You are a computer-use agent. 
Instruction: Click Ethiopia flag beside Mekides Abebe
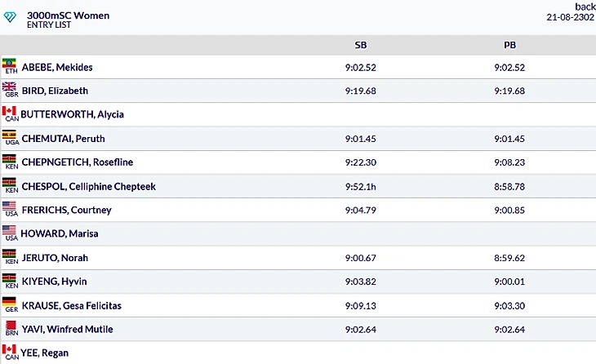(10, 64)
